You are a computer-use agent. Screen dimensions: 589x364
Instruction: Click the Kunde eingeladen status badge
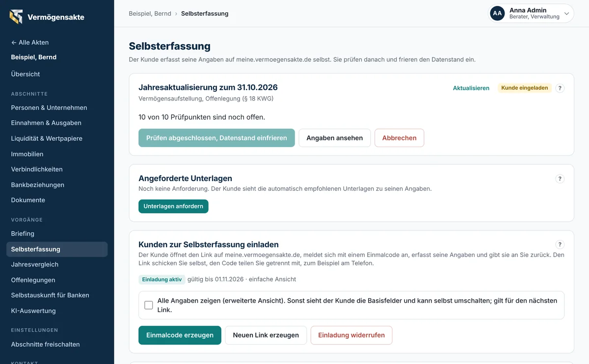(x=525, y=88)
